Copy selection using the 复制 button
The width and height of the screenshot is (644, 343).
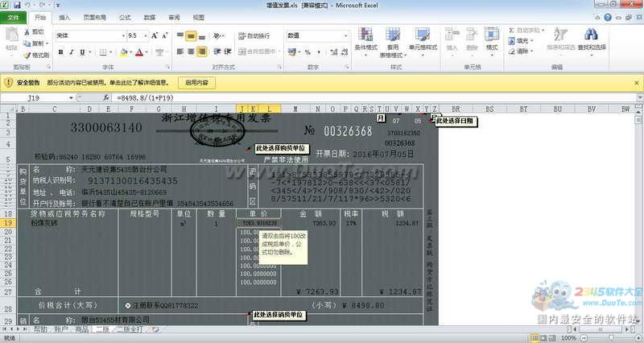pos(35,43)
